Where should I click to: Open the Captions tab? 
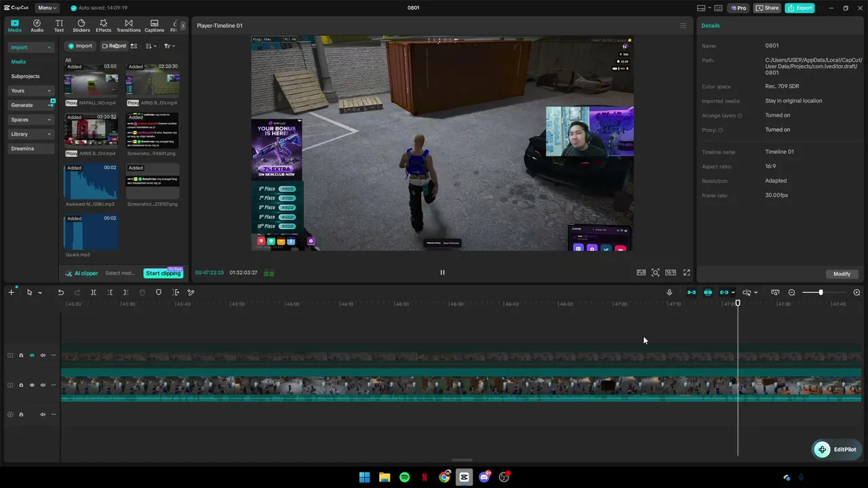pos(154,26)
